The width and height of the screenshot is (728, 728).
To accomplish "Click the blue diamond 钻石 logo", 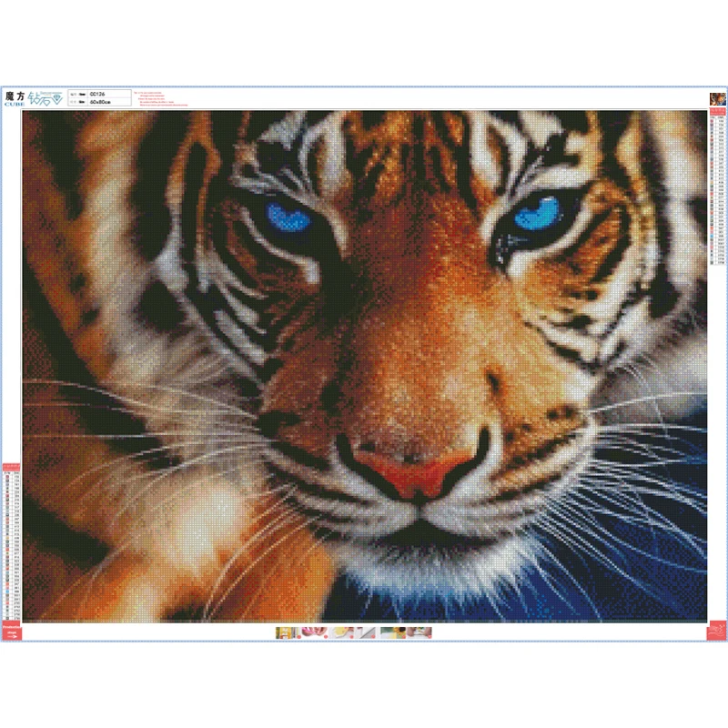I will (x=45, y=98).
